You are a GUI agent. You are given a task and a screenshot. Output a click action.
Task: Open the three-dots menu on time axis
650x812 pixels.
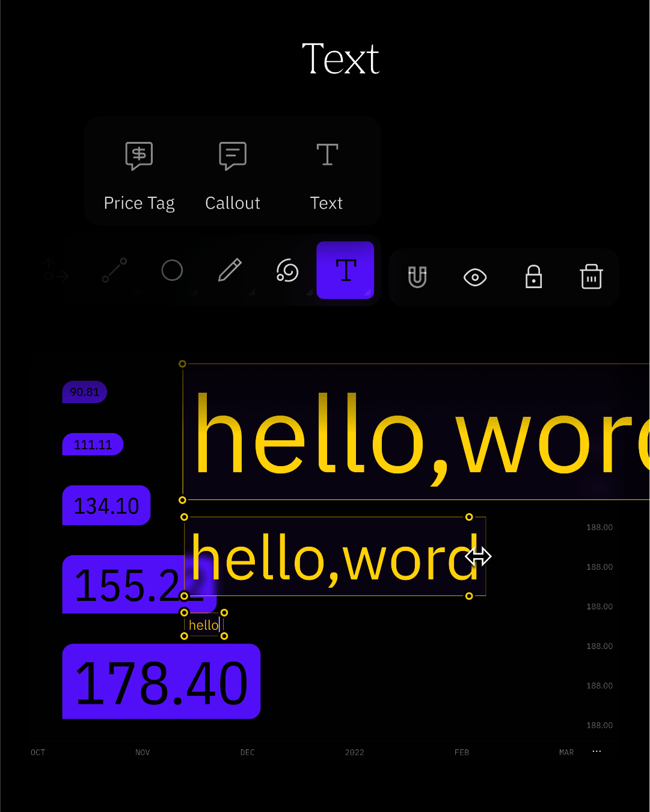(596, 751)
